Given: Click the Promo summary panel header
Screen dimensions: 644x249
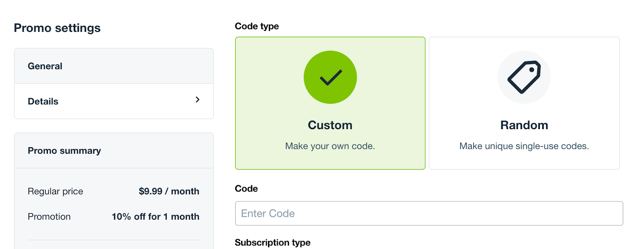Looking at the screenshot, I should tap(64, 151).
